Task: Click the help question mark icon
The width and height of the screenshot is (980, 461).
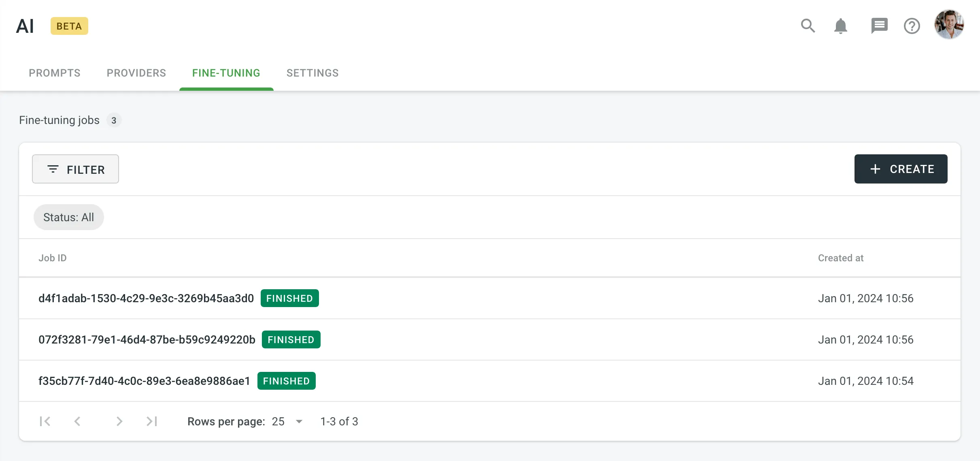Action: [912, 26]
